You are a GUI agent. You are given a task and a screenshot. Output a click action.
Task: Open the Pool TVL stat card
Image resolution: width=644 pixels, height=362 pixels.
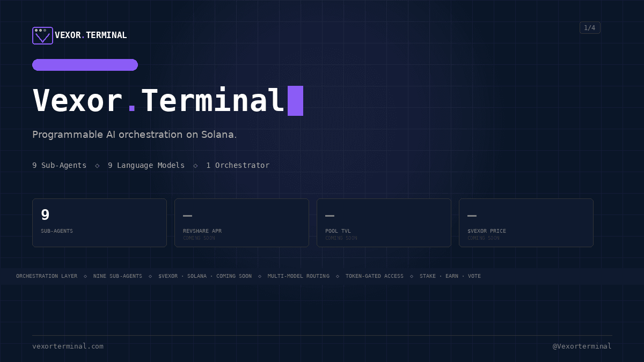pyautogui.click(x=384, y=223)
